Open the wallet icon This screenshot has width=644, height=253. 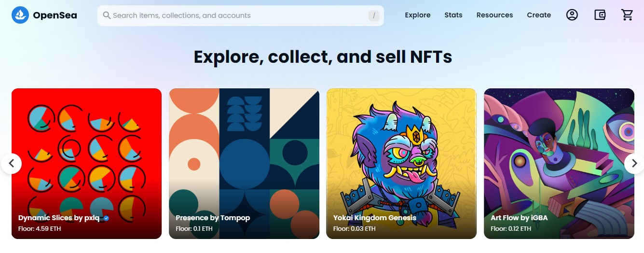click(600, 15)
